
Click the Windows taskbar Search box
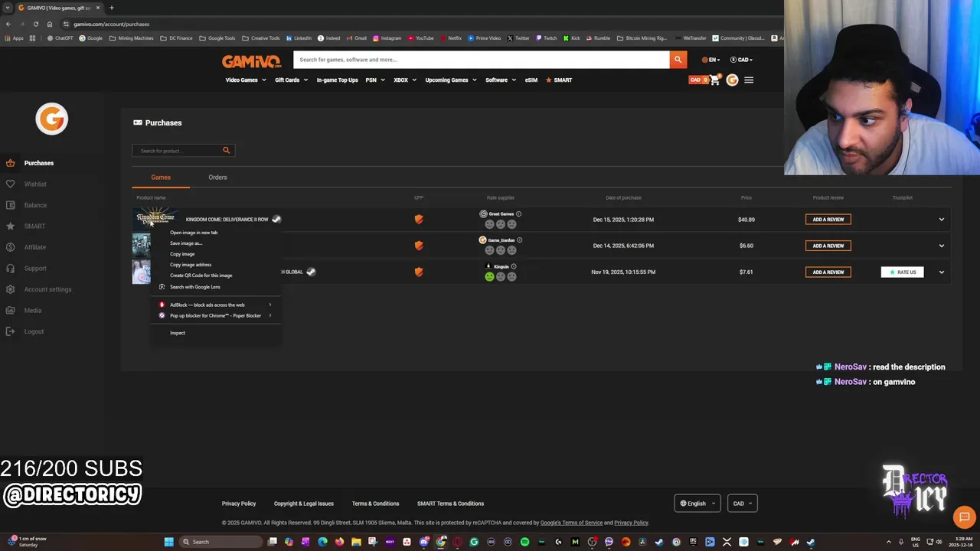click(x=219, y=542)
